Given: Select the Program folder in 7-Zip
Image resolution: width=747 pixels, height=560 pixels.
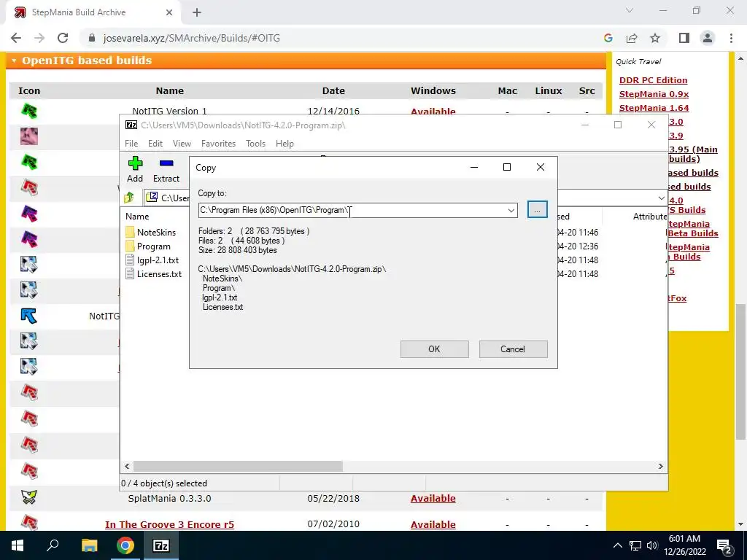Looking at the screenshot, I should [x=147, y=246].
